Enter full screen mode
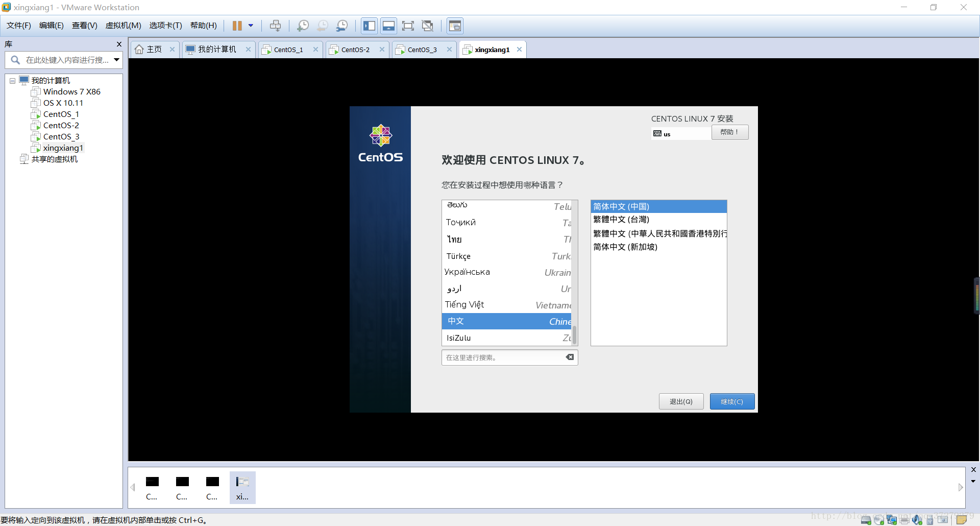980x526 pixels. tap(408, 26)
